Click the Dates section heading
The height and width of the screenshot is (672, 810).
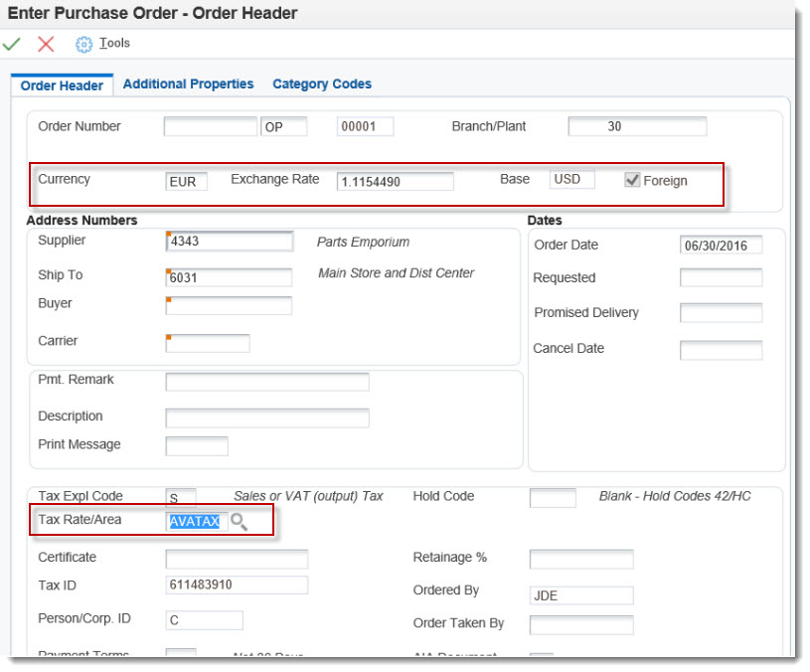(x=545, y=221)
